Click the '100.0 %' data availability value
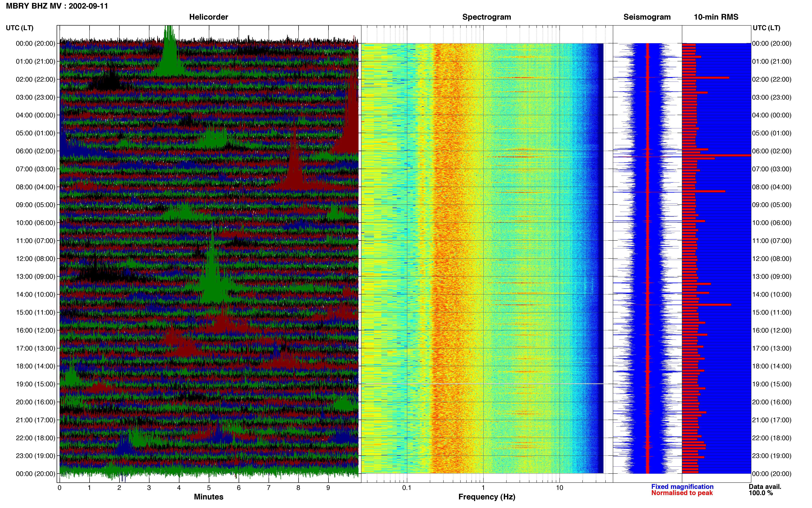The image size is (812, 508). (x=761, y=493)
